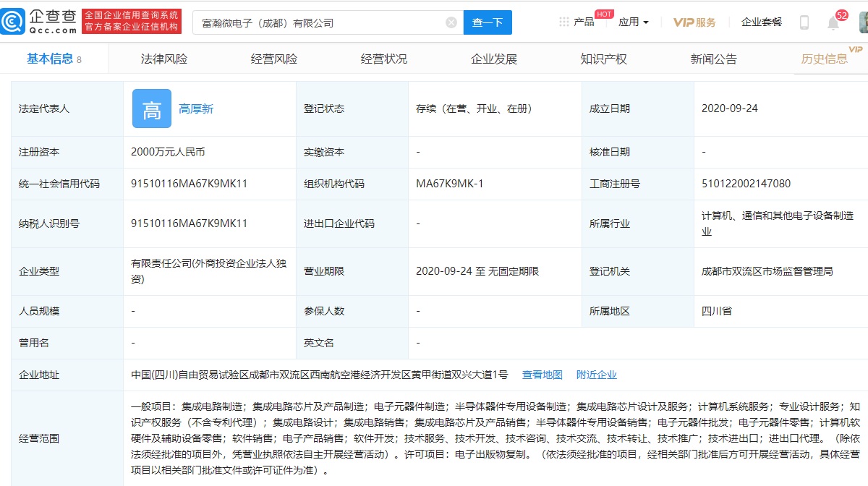Screen dimensions: 868x486
Task: Switch to the 新闻公告 tab
Action: point(714,59)
